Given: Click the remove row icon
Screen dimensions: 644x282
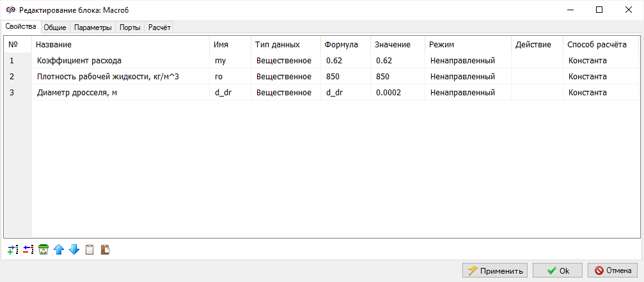Looking at the screenshot, I should pos(28,249).
